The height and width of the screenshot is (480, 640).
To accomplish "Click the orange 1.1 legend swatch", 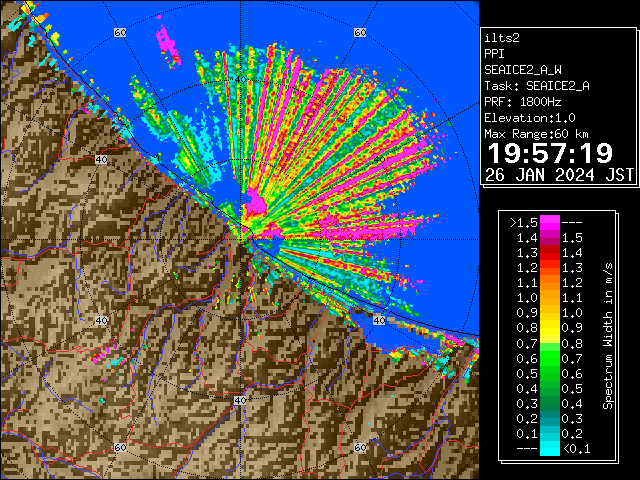I will click(x=550, y=291).
